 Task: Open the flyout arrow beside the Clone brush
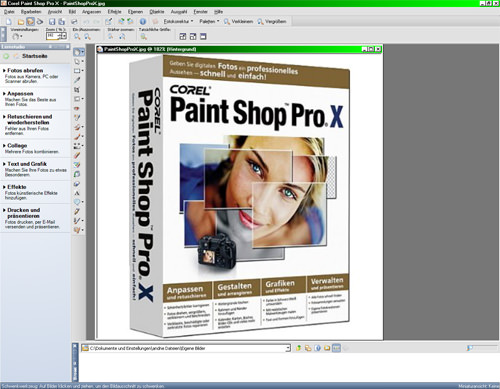pos(82,127)
